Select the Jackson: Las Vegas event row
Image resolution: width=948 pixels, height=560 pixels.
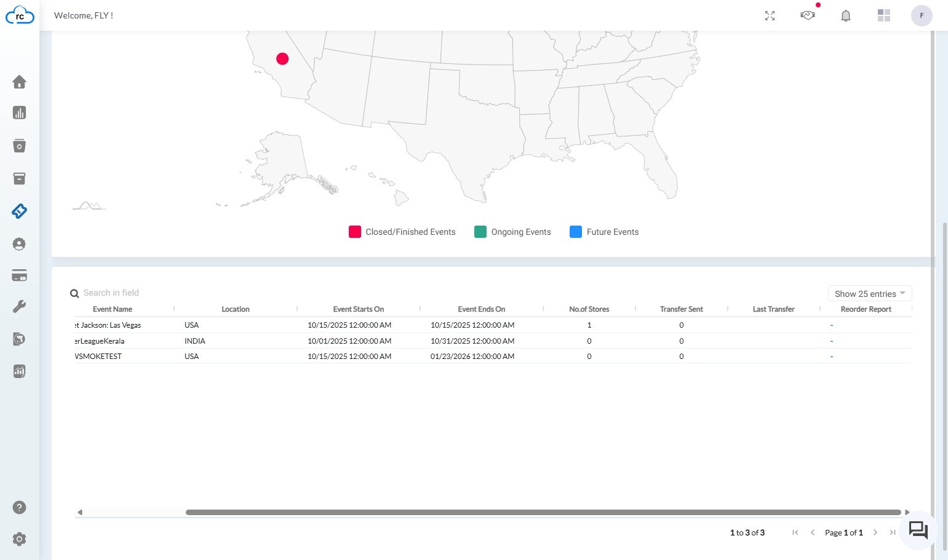(x=493, y=325)
